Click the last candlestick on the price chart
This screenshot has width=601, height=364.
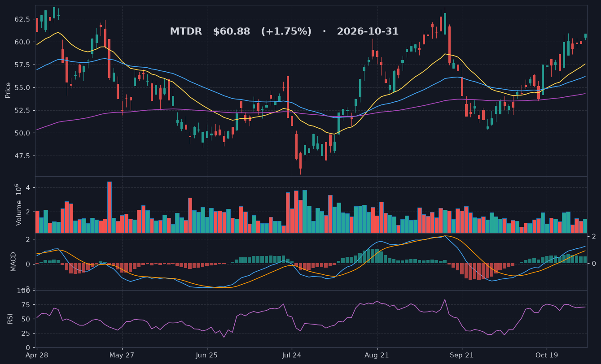coord(585,36)
